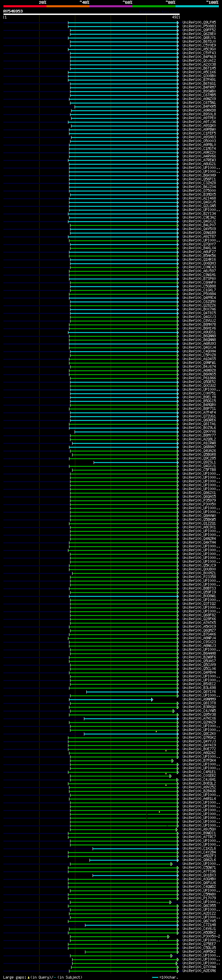
Task: Open hit UniRef100_C5FTB8
Action: (x=199, y=470)
